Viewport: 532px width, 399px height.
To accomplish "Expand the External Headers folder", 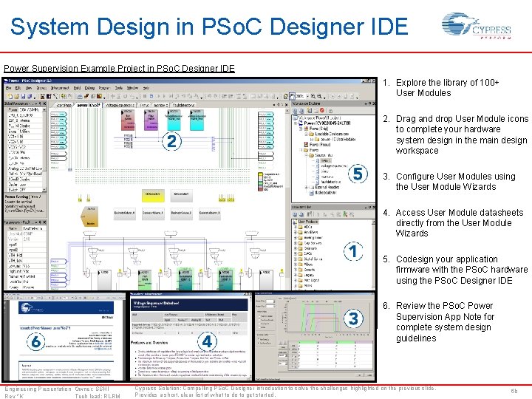I will coord(306,187).
